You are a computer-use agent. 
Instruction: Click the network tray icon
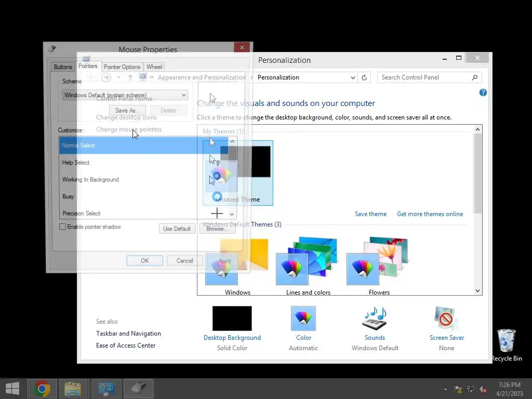[x=471, y=389]
